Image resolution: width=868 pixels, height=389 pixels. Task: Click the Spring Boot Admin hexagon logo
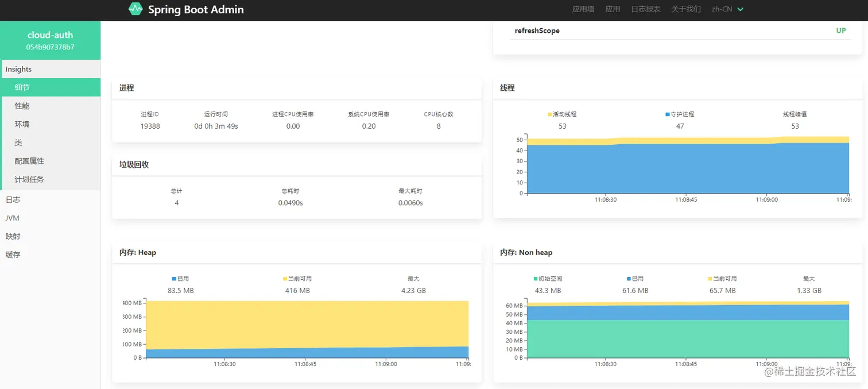pos(135,9)
